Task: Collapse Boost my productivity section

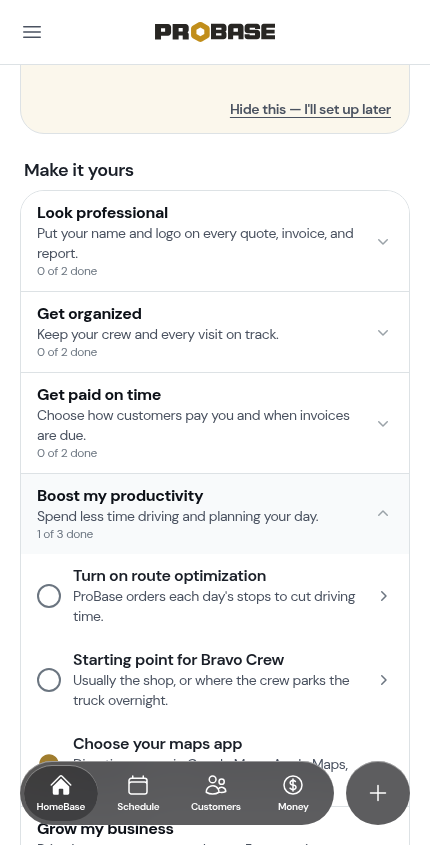Action: click(x=215, y=514)
